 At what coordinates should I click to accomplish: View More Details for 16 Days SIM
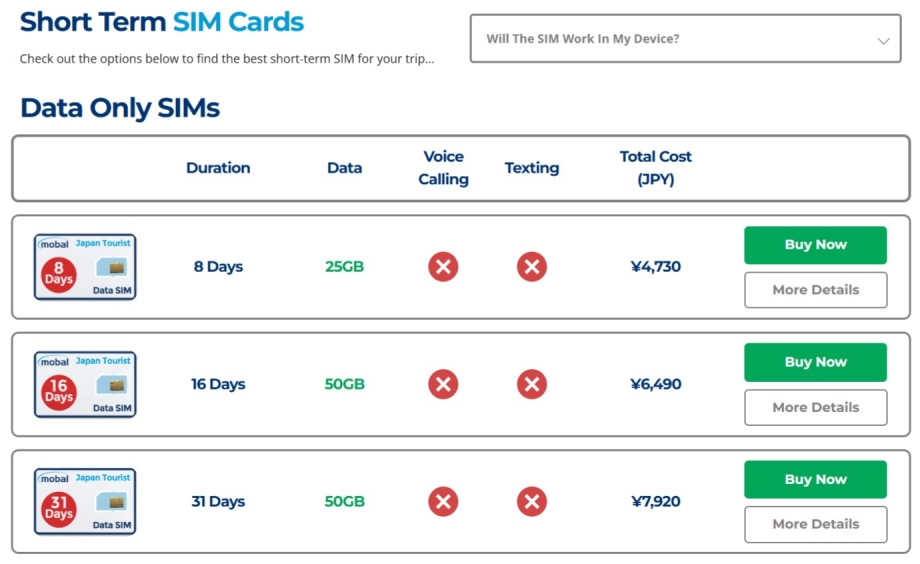815,407
